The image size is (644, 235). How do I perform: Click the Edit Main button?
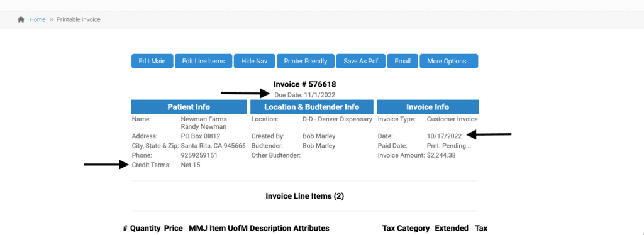(152, 61)
